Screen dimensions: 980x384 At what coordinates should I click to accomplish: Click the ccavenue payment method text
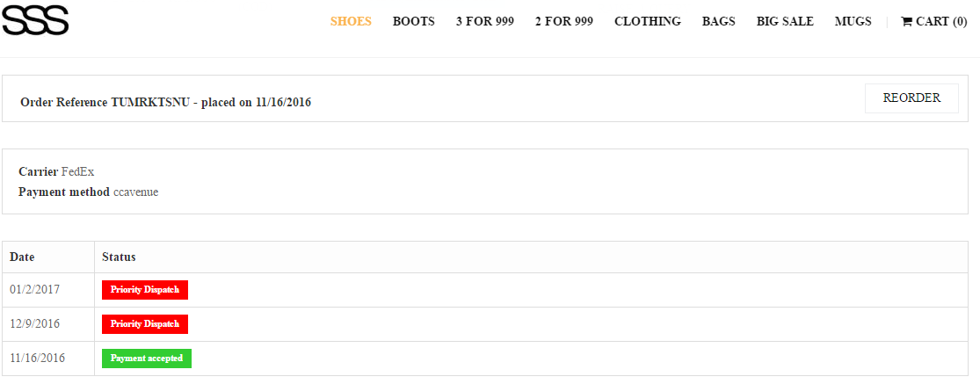(135, 192)
